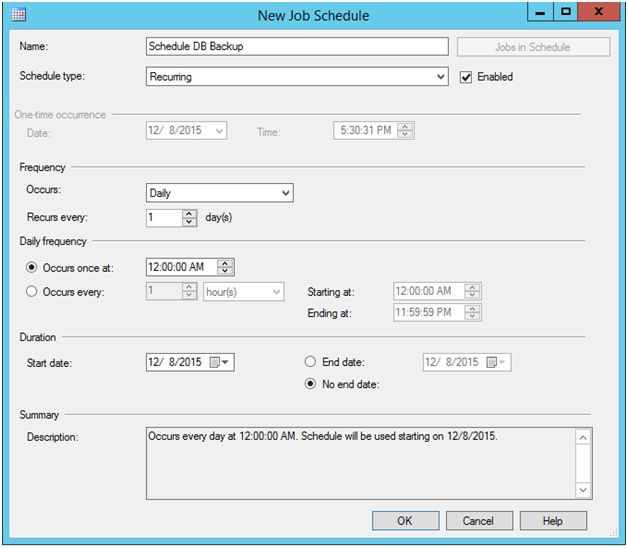The width and height of the screenshot is (628, 549).
Task: Click the OK button
Action: tap(405, 521)
